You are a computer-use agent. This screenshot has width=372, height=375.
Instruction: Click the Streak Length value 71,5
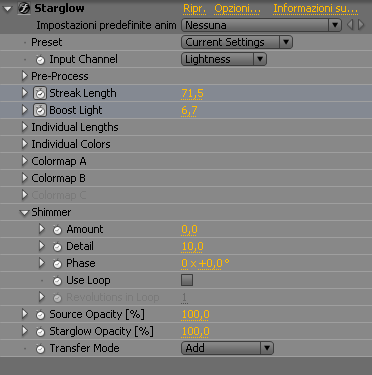pos(192,94)
